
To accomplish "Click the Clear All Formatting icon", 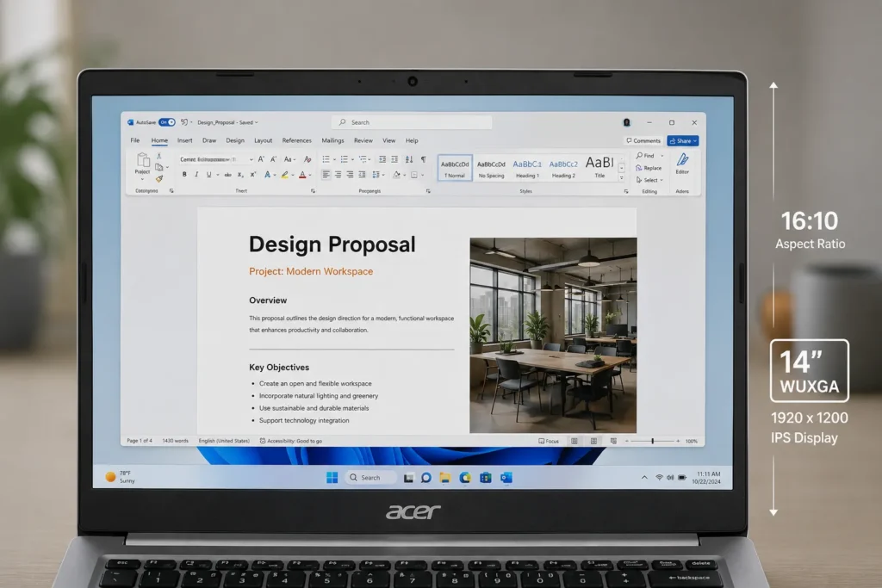I will [307, 159].
